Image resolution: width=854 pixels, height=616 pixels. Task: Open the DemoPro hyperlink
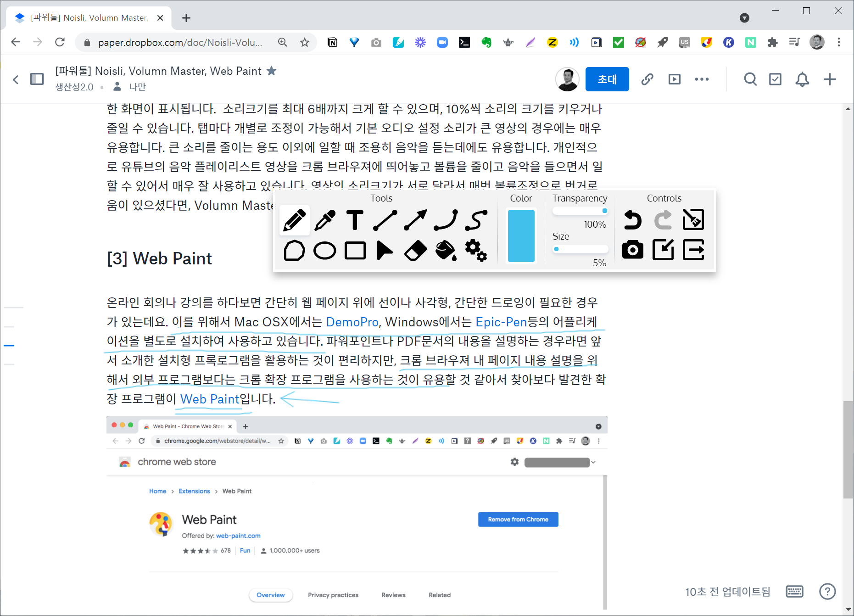[x=352, y=322]
